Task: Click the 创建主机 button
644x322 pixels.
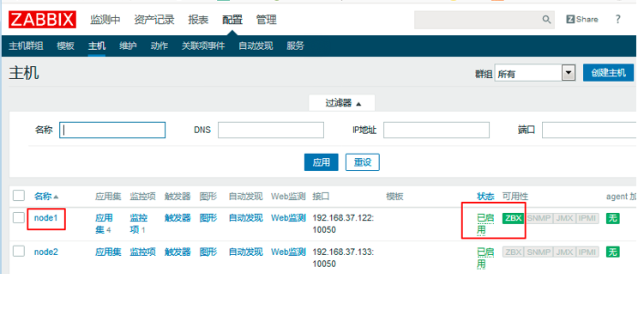Action: coord(608,73)
